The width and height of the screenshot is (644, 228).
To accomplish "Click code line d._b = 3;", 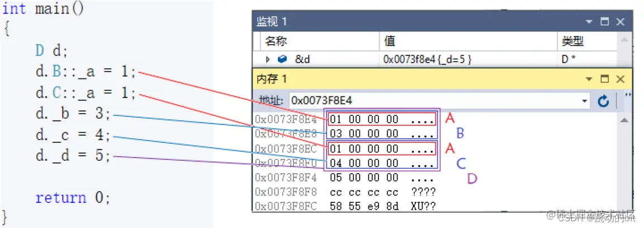I will tap(73, 114).
